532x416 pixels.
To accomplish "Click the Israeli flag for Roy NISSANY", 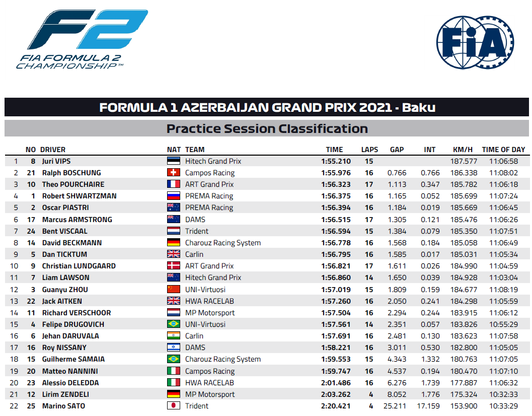I will click(173, 348).
